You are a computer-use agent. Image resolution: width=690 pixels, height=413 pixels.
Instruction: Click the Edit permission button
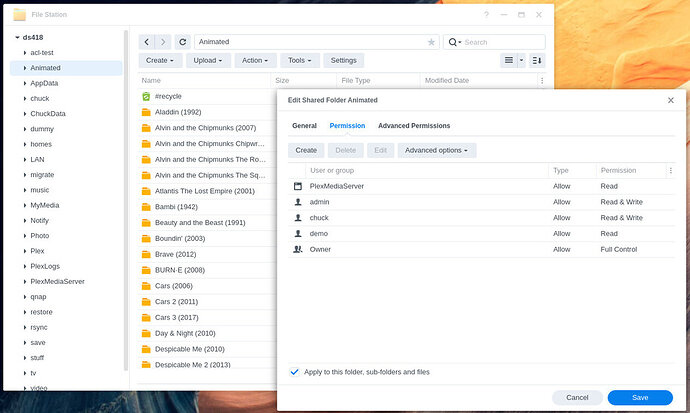pos(381,150)
